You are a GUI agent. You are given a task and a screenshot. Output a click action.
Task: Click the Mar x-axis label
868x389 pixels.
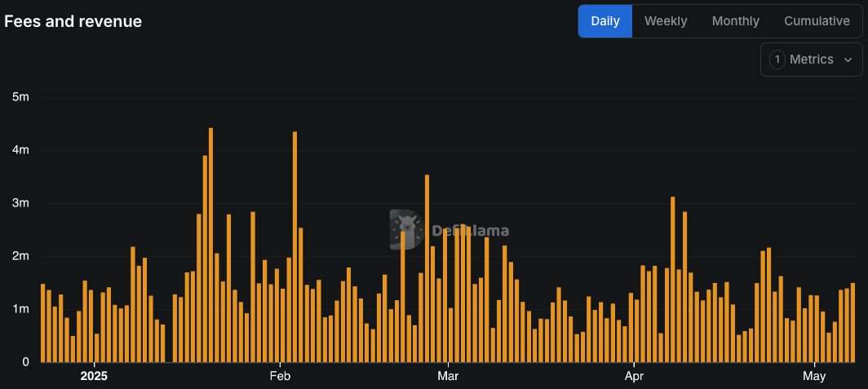[448, 376]
